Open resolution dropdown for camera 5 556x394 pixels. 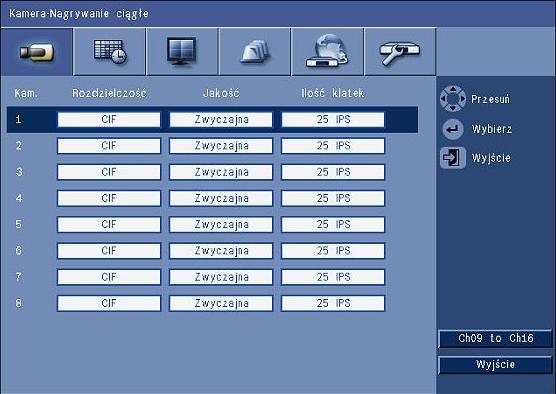(109, 224)
